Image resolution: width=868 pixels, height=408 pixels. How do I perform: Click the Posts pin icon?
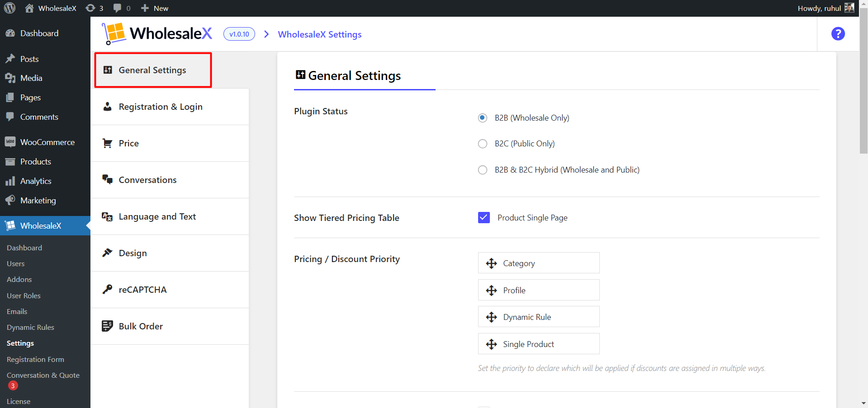click(10, 59)
